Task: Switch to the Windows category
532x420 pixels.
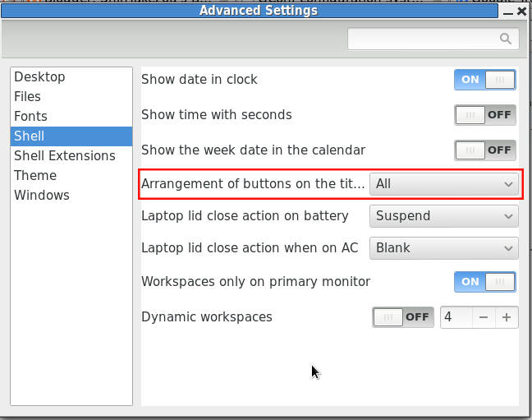Action: (42, 196)
